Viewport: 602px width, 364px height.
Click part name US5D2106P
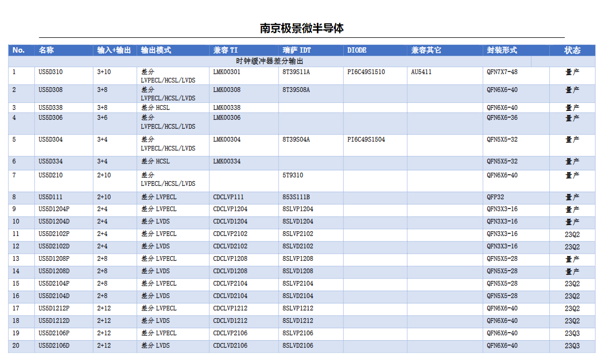pos(54,333)
